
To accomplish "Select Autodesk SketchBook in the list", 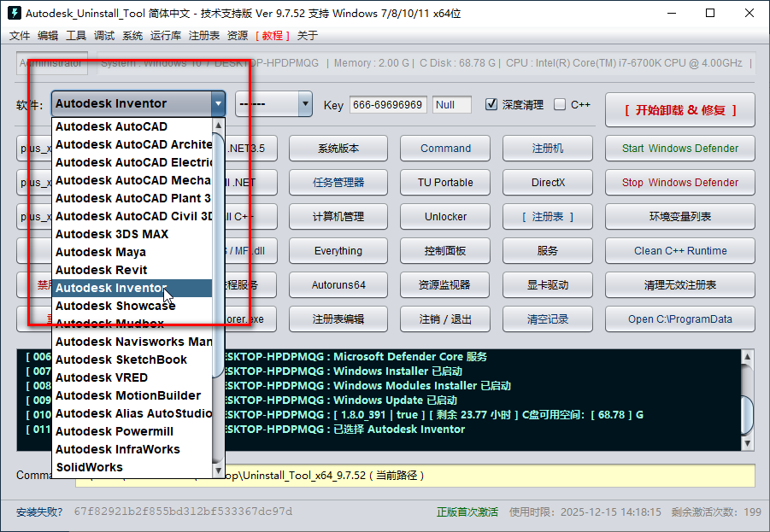I will click(x=132, y=360).
